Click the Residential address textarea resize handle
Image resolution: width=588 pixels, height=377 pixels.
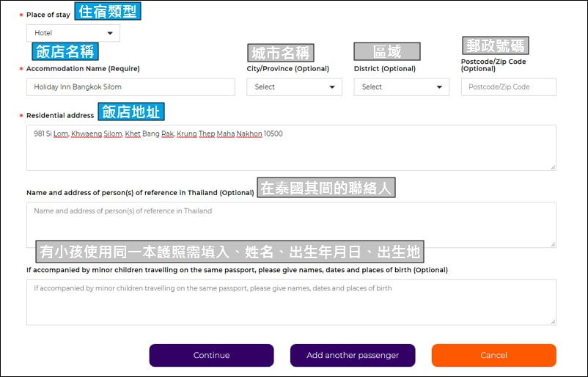(x=553, y=167)
